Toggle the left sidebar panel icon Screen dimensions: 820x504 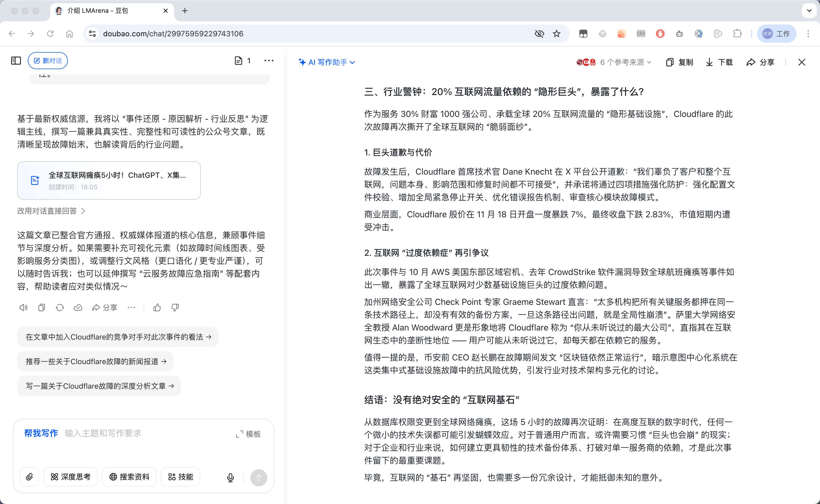point(16,61)
